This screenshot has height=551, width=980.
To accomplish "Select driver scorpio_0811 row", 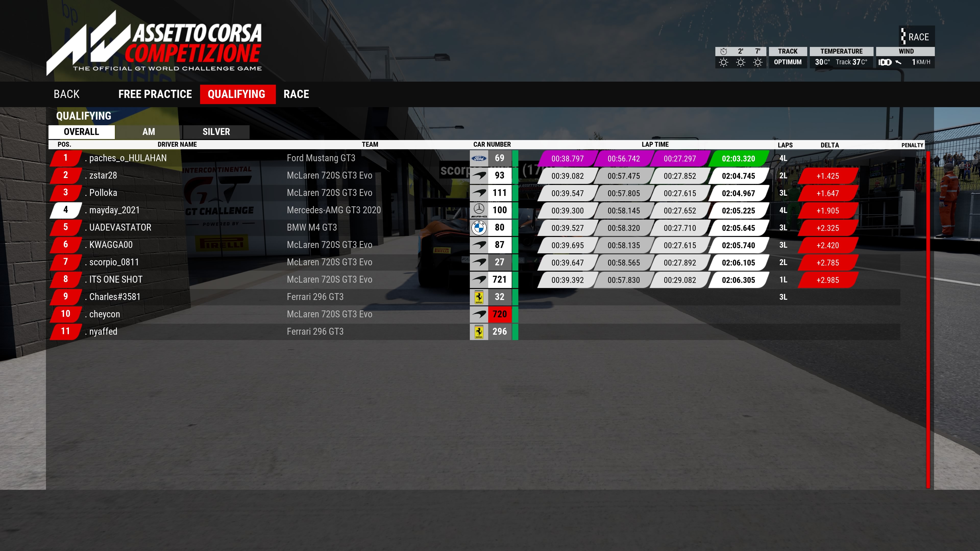I will tap(474, 262).
